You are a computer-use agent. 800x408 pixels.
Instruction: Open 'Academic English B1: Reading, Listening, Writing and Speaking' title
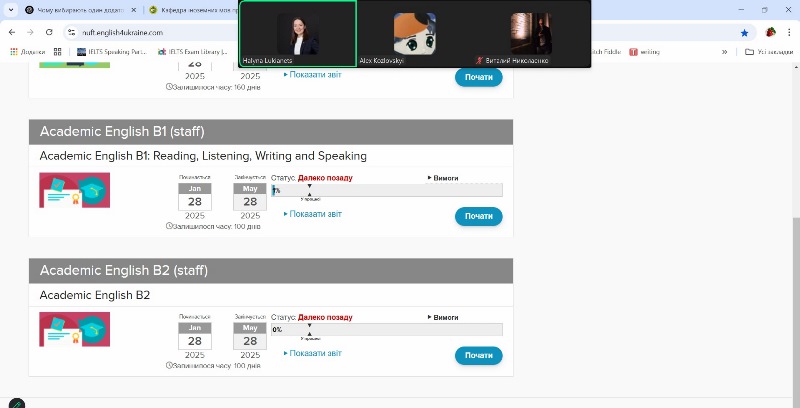[x=203, y=156]
